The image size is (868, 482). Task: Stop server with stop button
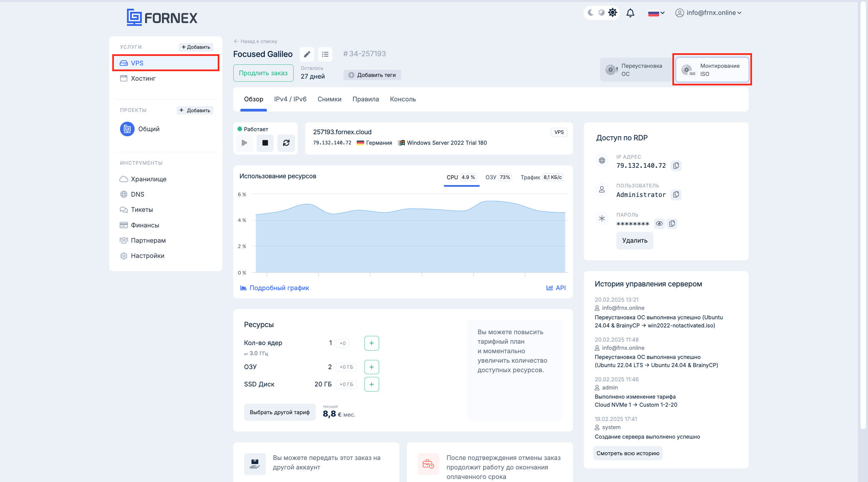pyautogui.click(x=265, y=143)
